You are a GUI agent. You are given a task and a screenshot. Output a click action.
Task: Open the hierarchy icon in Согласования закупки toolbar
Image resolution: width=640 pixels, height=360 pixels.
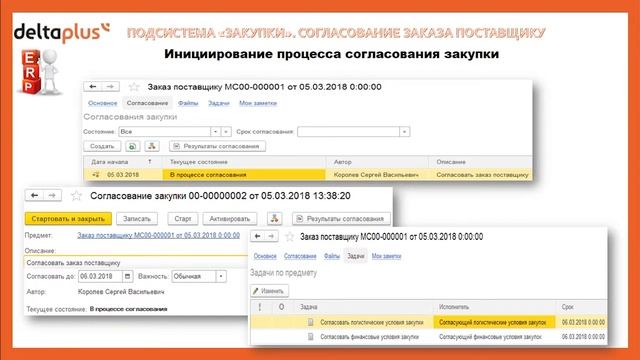(x=152, y=146)
